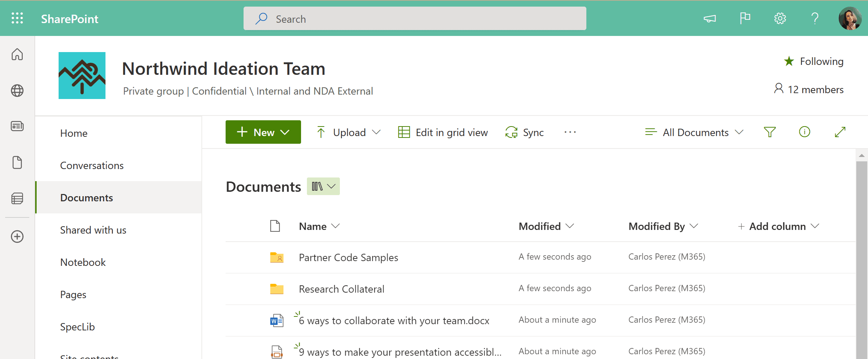This screenshot has height=359, width=868.
Task: Click Edit in grid view
Action: click(443, 132)
